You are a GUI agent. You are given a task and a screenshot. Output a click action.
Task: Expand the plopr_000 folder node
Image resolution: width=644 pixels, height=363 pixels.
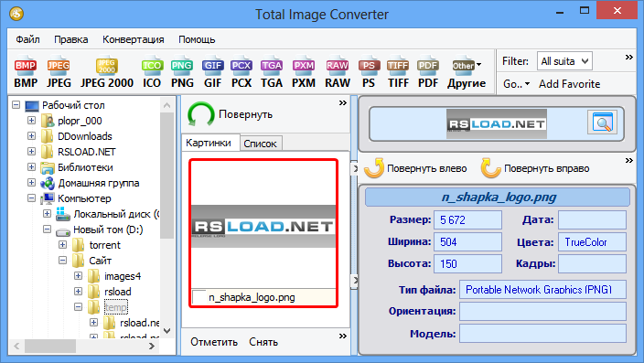point(32,121)
